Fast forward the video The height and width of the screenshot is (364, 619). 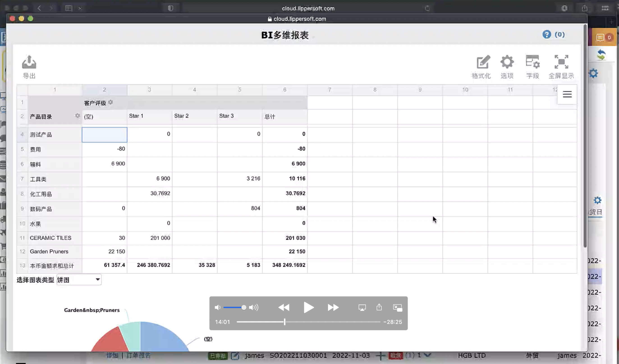(333, 307)
